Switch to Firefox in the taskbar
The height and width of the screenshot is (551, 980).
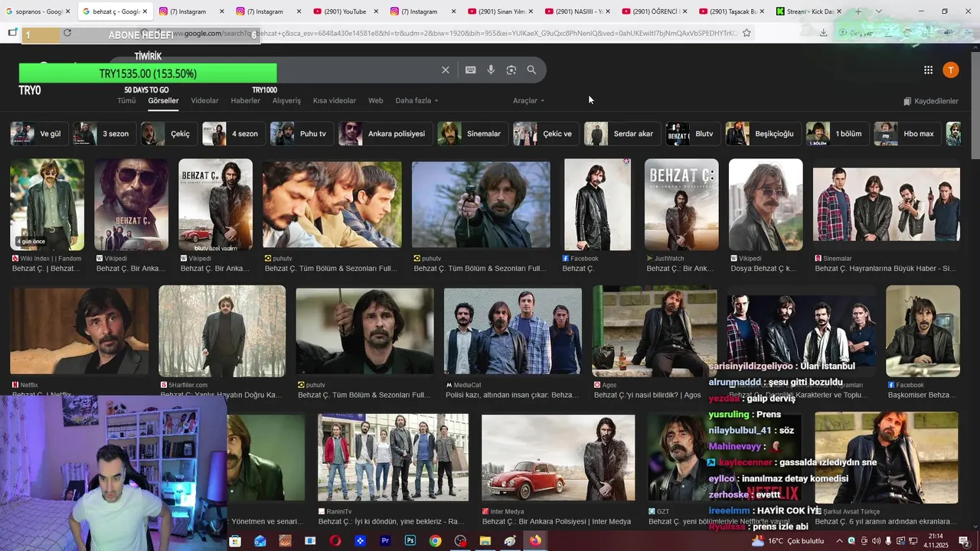535,541
